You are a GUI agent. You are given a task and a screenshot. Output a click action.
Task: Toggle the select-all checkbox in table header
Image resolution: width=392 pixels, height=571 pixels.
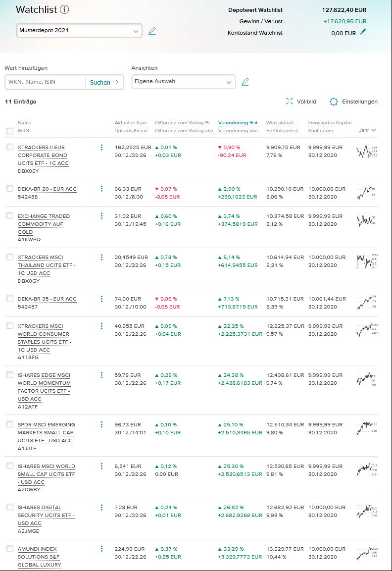10,131
